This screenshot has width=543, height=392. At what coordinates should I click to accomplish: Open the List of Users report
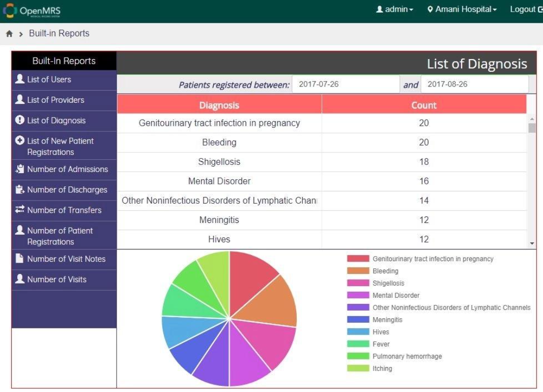coord(64,80)
